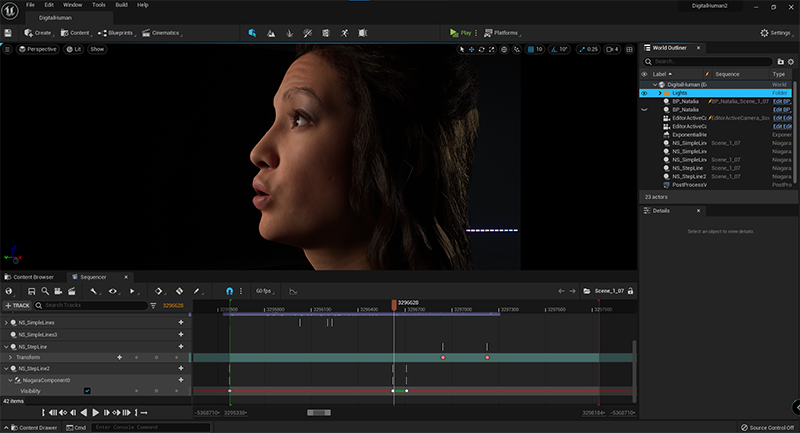Viewport: 800px width, 433px height.
Task: Collapse the NiagaraComponent0 track
Action: (x=11, y=380)
